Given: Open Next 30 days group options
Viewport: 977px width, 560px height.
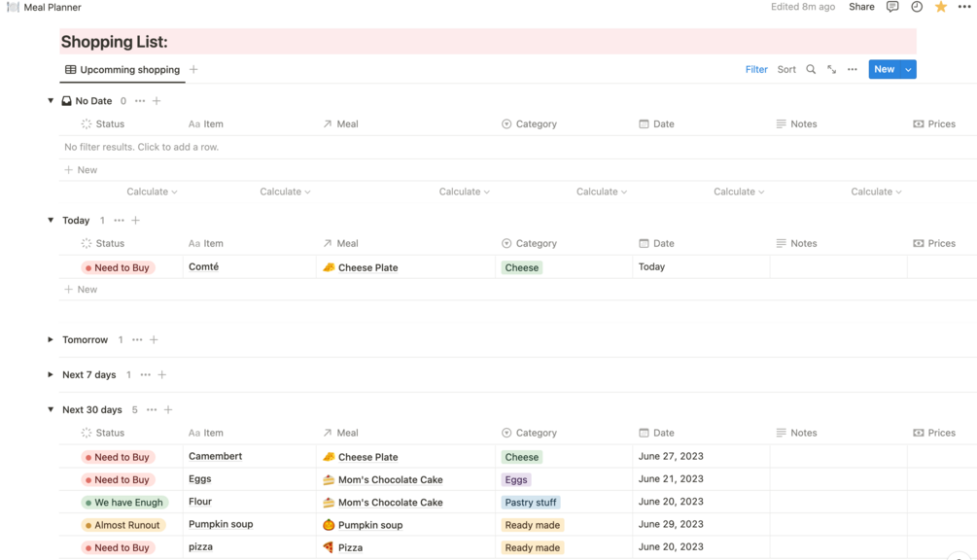Looking at the screenshot, I should tap(152, 410).
